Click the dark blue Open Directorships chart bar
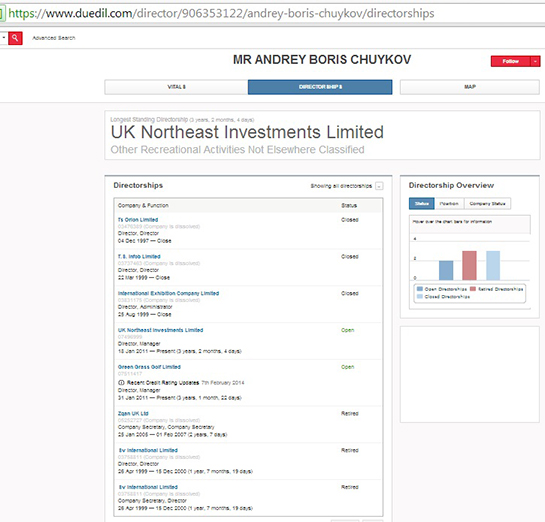Screen dimensions: 545x522 446,270
